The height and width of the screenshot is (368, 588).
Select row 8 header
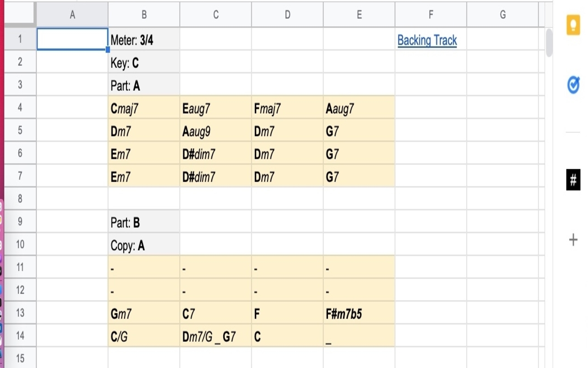(20, 199)
